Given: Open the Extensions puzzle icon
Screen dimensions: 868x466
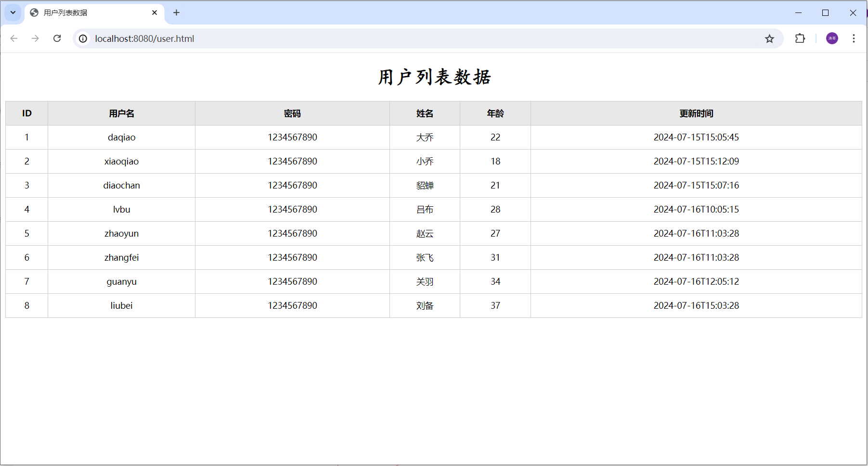Looking at the screenshot, I should click(x=800, y=38).
